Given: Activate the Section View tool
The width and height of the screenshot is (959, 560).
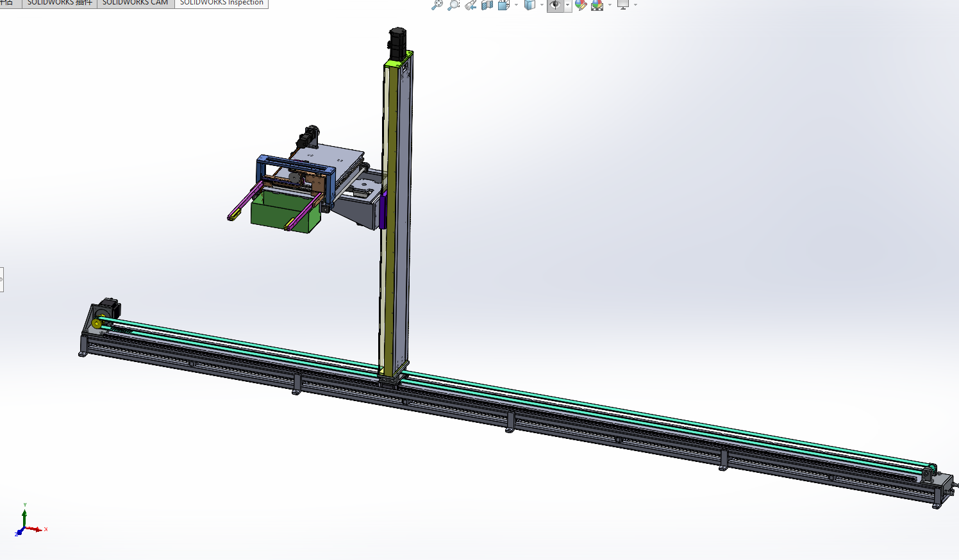Looking at the screenshot, I should [487, 5].
